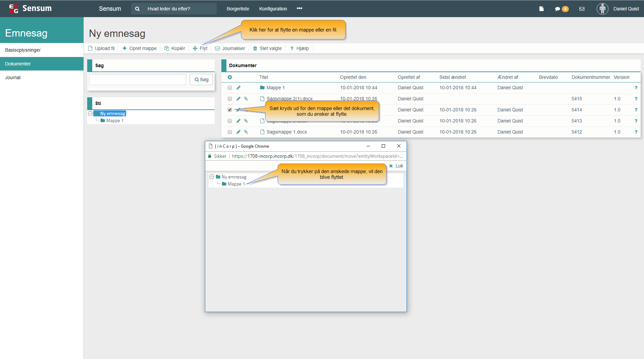Click the help question mark for Mappe 1 row
The height and width of the screenshot is (359, 644).
[636, 88]
